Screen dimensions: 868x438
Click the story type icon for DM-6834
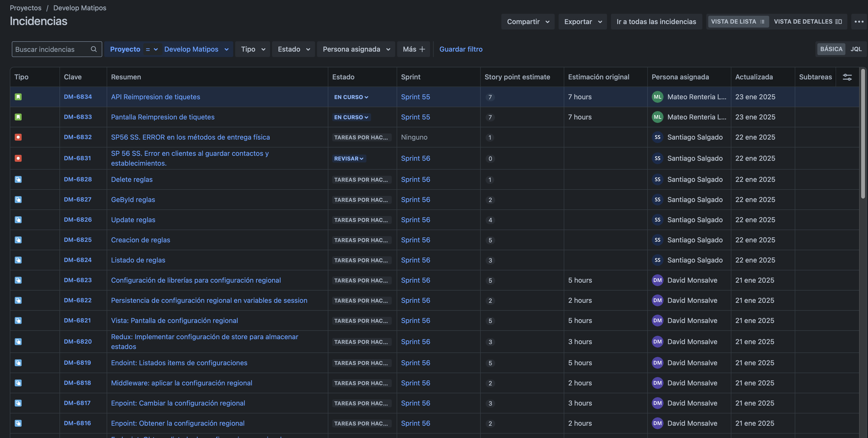tap(18, 97)
